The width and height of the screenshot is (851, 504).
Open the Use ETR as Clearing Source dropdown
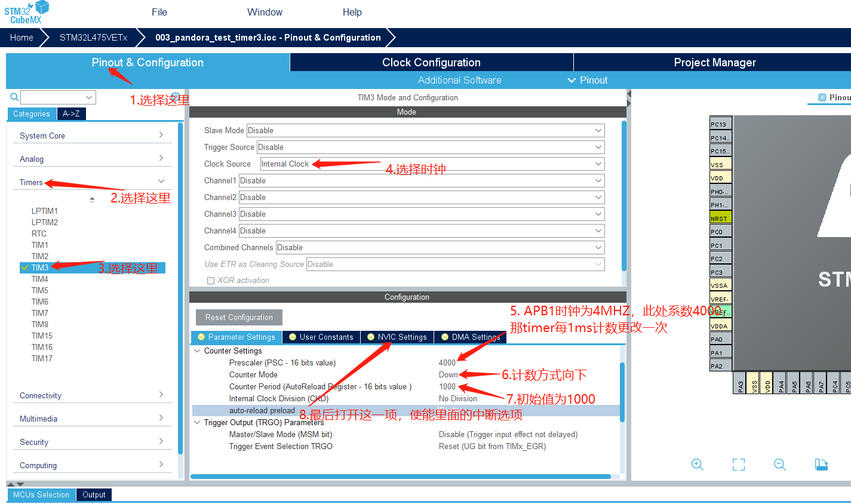pyautogui.click(x=455, y=265)
